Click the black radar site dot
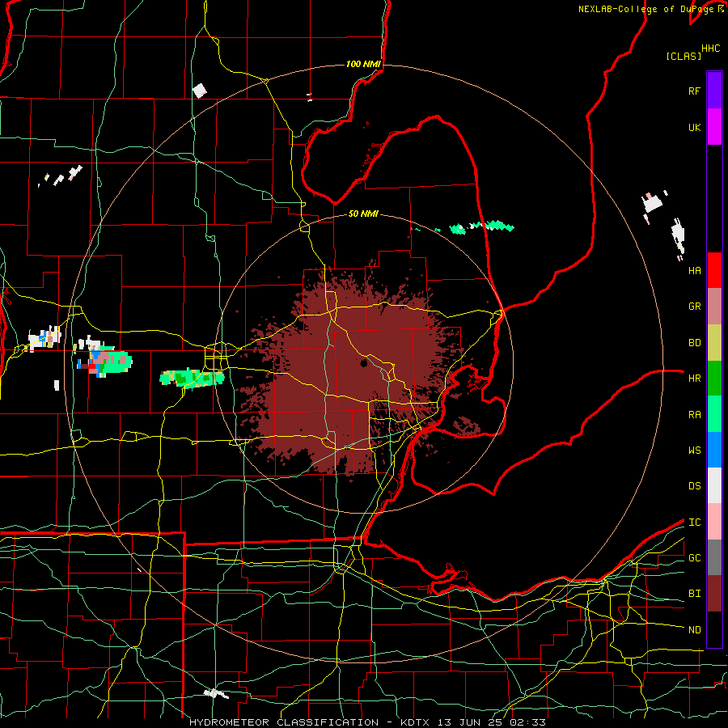Image resolution: width=728 pixels, height=728 pixels. (x=364, y=363)
